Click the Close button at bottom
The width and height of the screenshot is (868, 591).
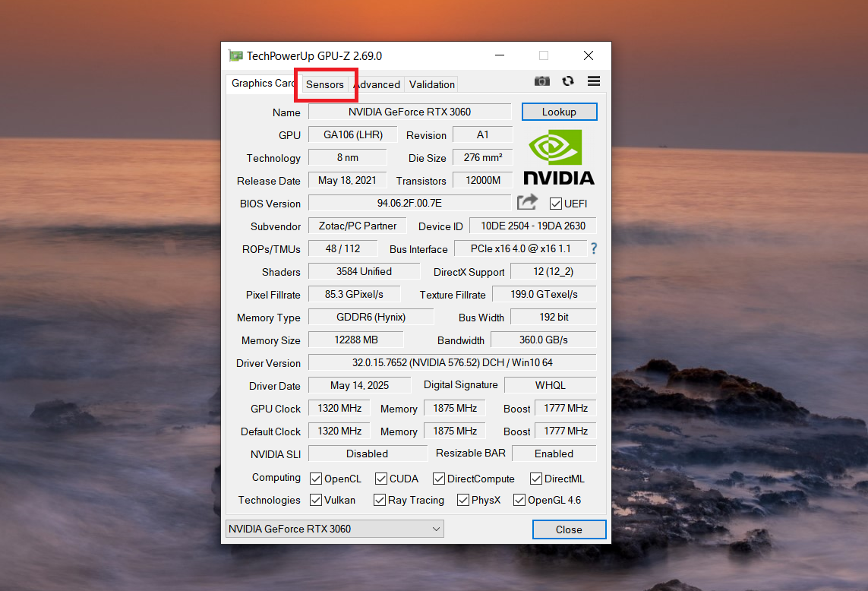(x=569, y=529)
